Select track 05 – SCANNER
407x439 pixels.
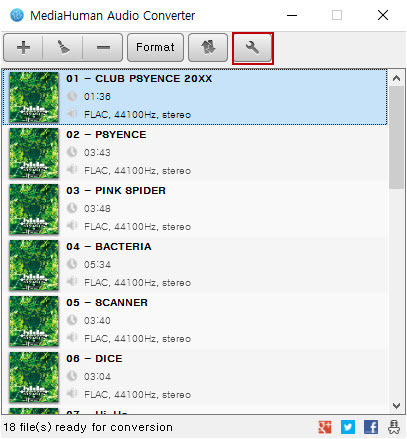pyautogui.click(x=195, y=321)
